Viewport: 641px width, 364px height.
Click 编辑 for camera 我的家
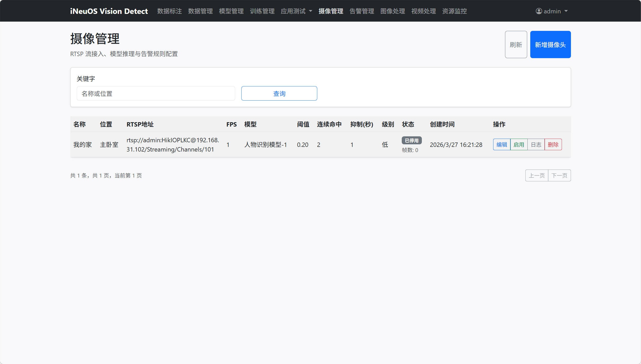[501, 145]
